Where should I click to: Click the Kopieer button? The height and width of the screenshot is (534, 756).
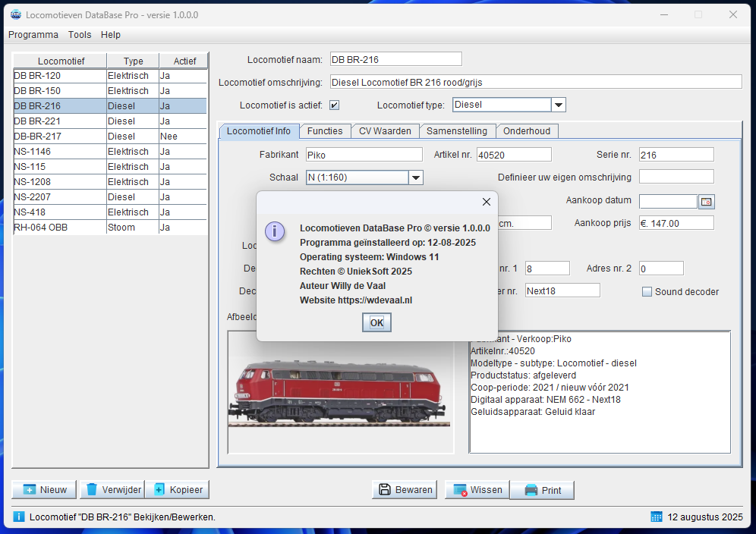coord(177,490)
